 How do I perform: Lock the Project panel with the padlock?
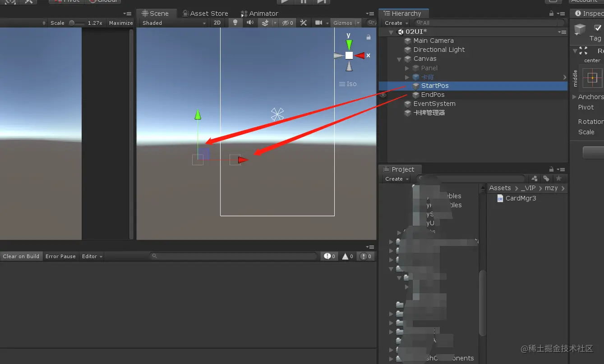click(x=552, y=169)
